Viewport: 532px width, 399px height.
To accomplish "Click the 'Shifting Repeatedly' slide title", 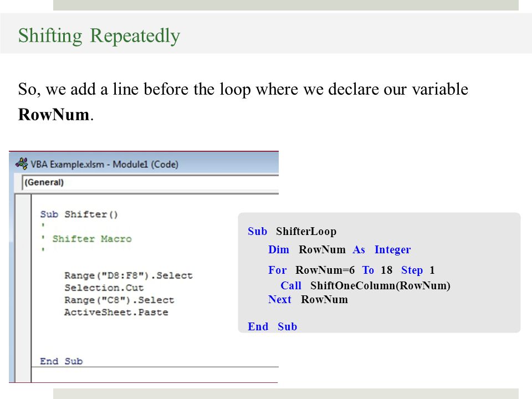I will [x=99, y=35].
